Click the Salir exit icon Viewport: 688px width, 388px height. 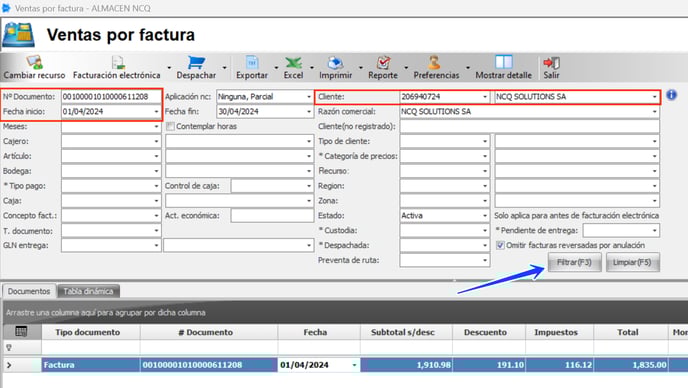551,63
